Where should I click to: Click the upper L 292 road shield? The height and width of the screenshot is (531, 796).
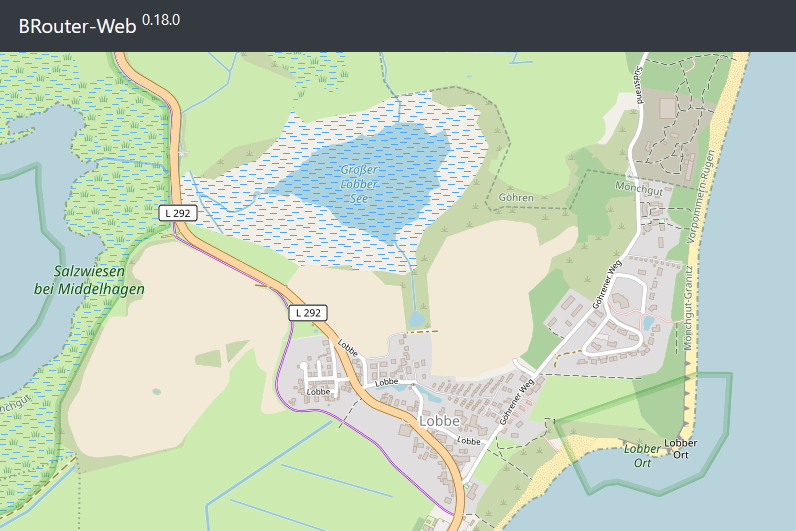pyautogui.click(x=178, y=213)
